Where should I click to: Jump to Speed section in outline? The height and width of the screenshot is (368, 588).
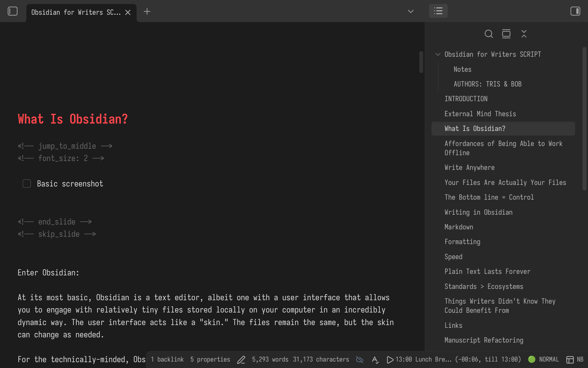click(453, 257)
